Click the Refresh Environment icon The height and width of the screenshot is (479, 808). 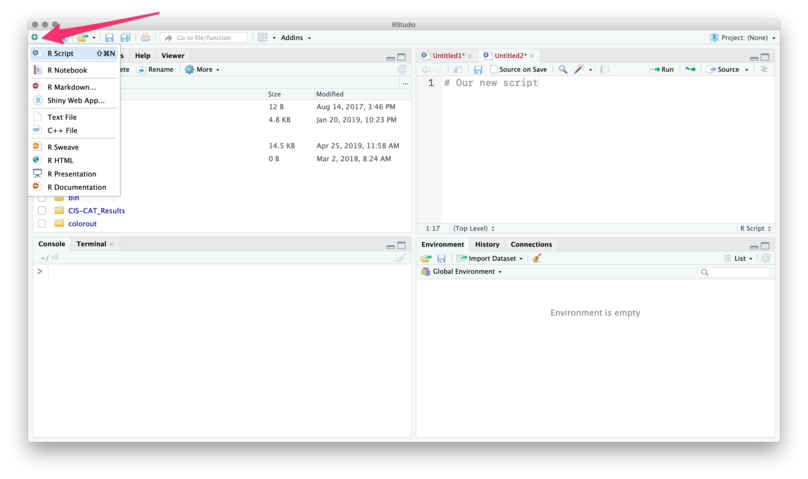point(766,259)
